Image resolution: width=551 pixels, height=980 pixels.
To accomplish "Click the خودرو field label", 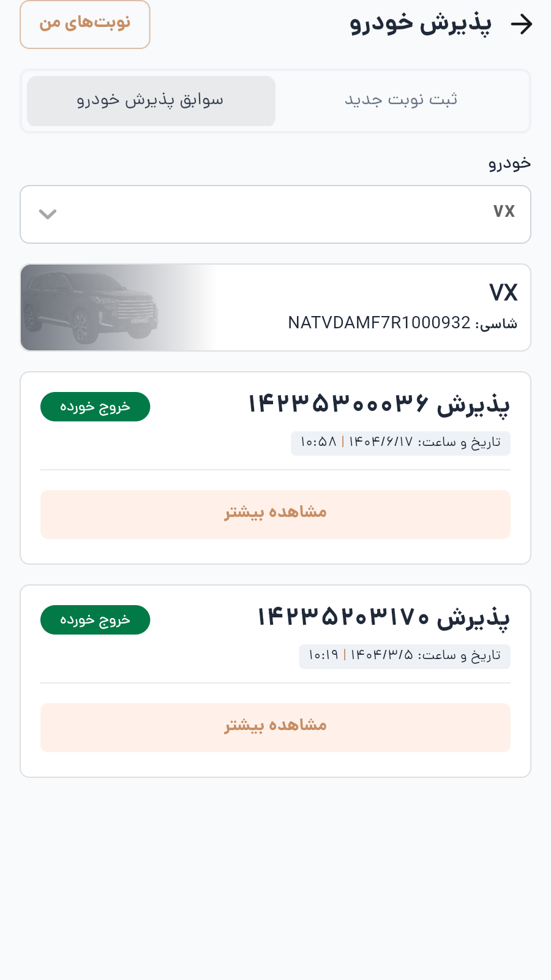I will tap(509, 164).
